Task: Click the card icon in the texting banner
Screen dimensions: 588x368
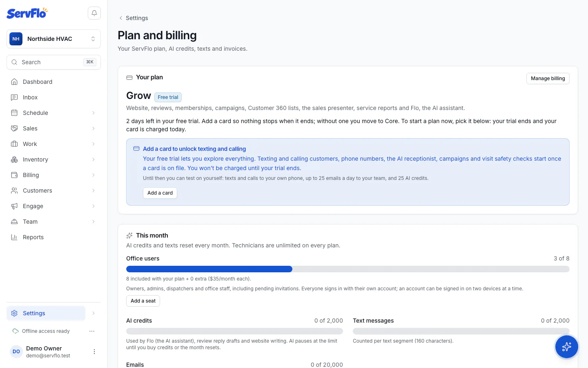Action: [x=136, y=149]
